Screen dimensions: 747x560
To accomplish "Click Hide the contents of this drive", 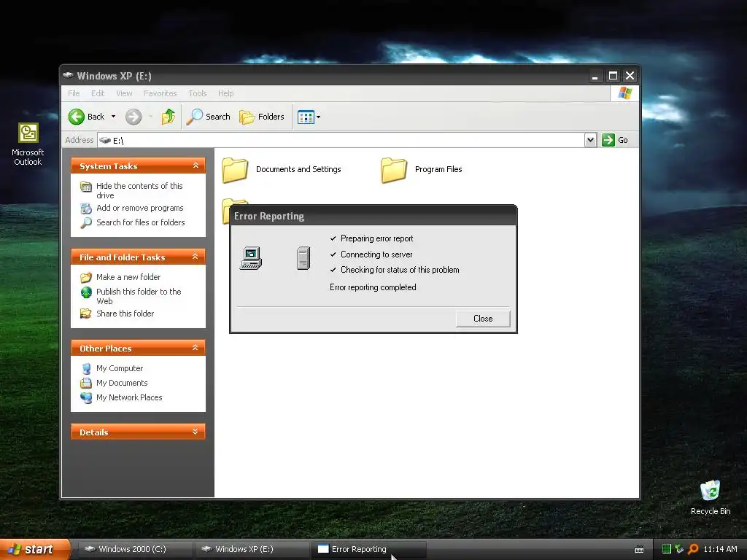I will coord(139,190).
